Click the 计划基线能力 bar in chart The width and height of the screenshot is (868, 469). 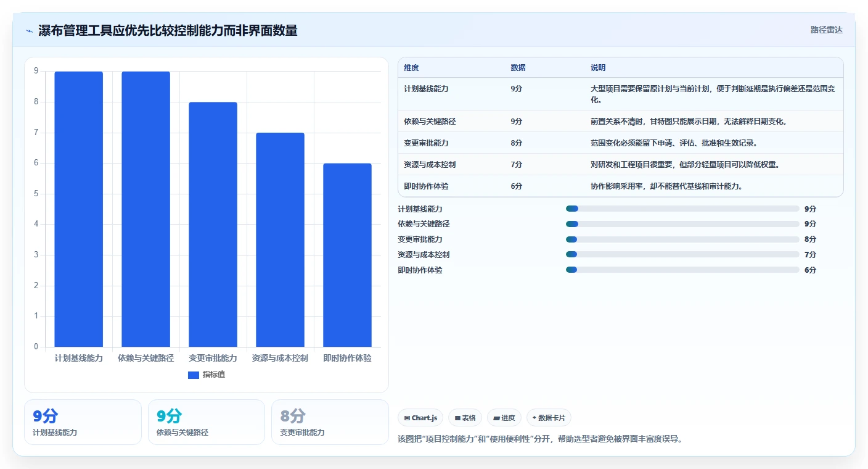click(78, 209)
